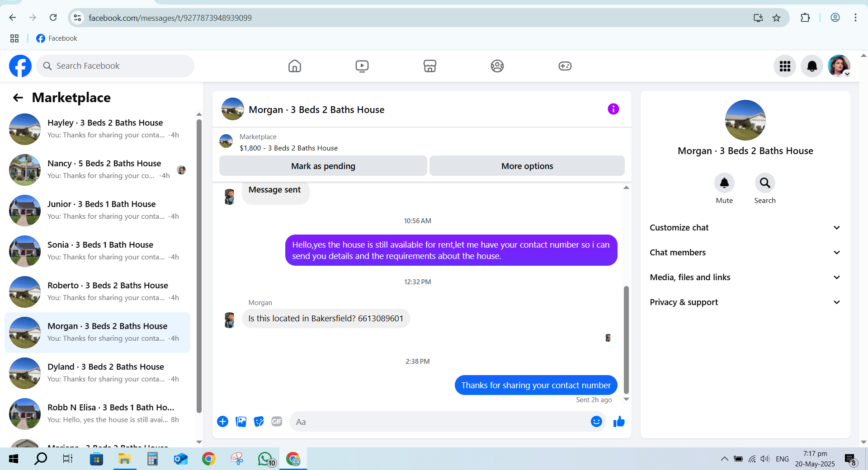Image resolution: width=868 pixels, height=470 pixels.
Task: Open the volume control in system tray
Action: tap(764, 459)
